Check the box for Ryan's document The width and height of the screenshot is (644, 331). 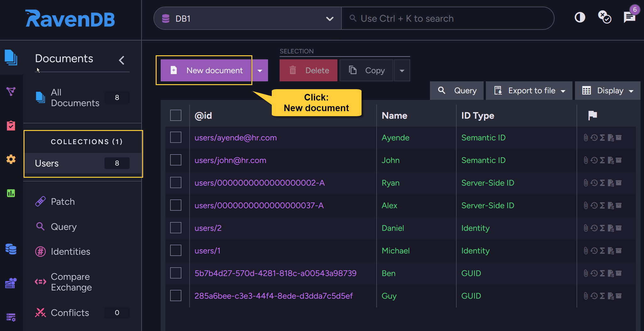coord(176,182)
